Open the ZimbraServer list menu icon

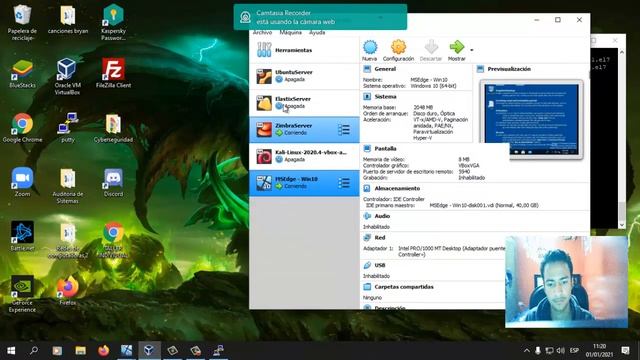tap(344, 130)
